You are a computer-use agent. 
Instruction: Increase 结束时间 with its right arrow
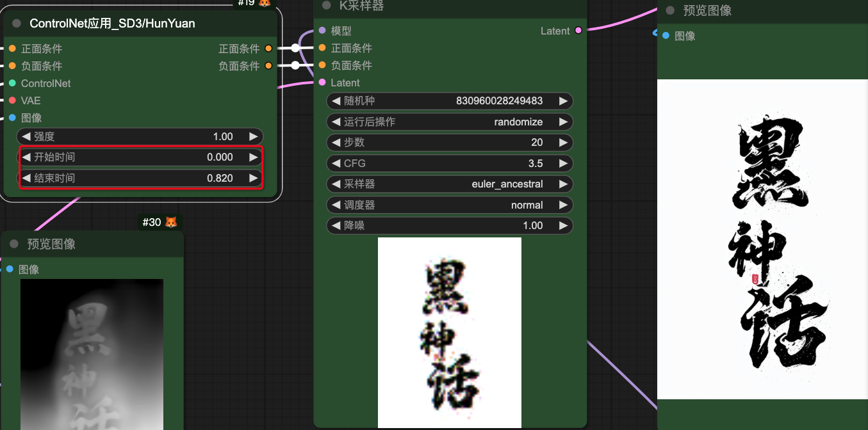point(254,178)
